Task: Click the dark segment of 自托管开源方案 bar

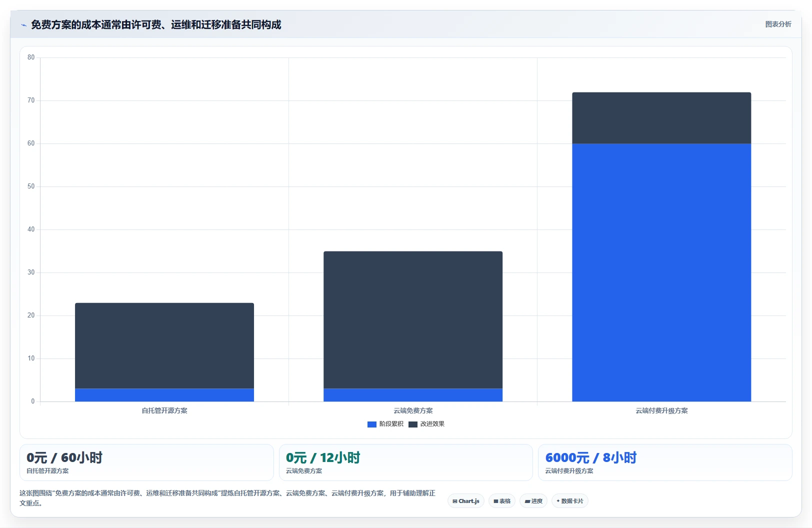Action: 164,345
